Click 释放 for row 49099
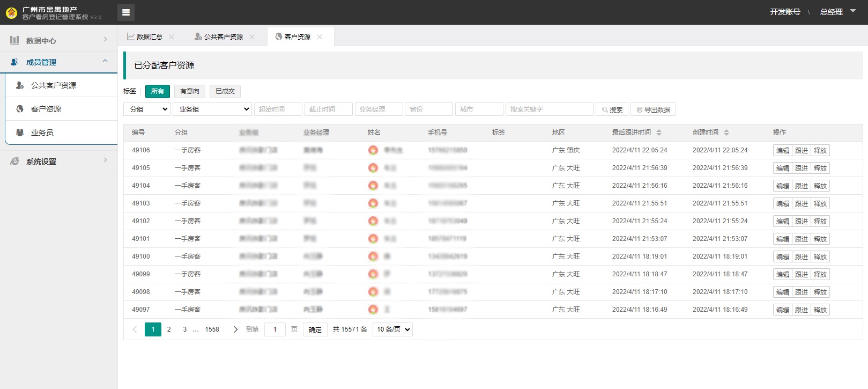Image resolution: width=868 pixels, height=389 pixels. pyautogui.click(x=820, y=275)
